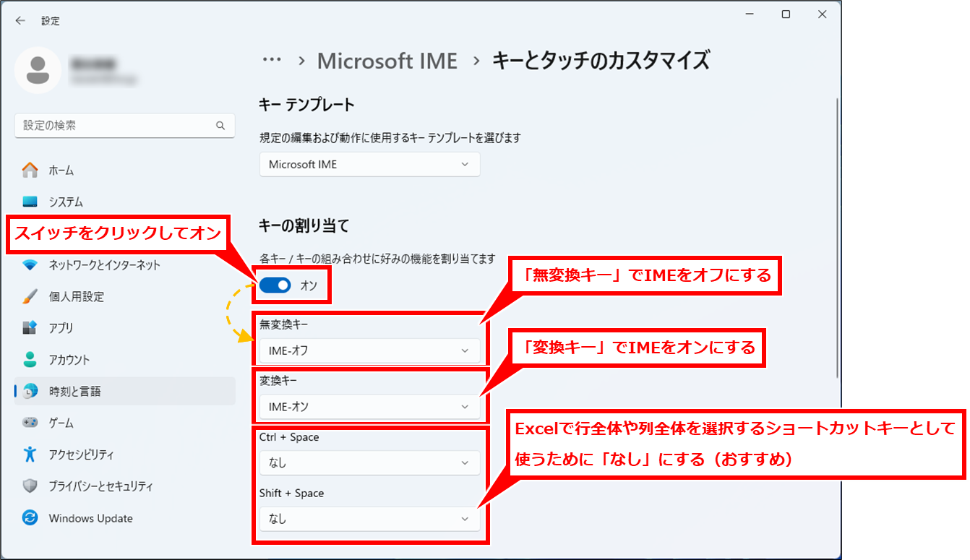Open the 変換キー IME-オン dropdown
Viewport: 970px width, 560px height.
pos(369,407)
